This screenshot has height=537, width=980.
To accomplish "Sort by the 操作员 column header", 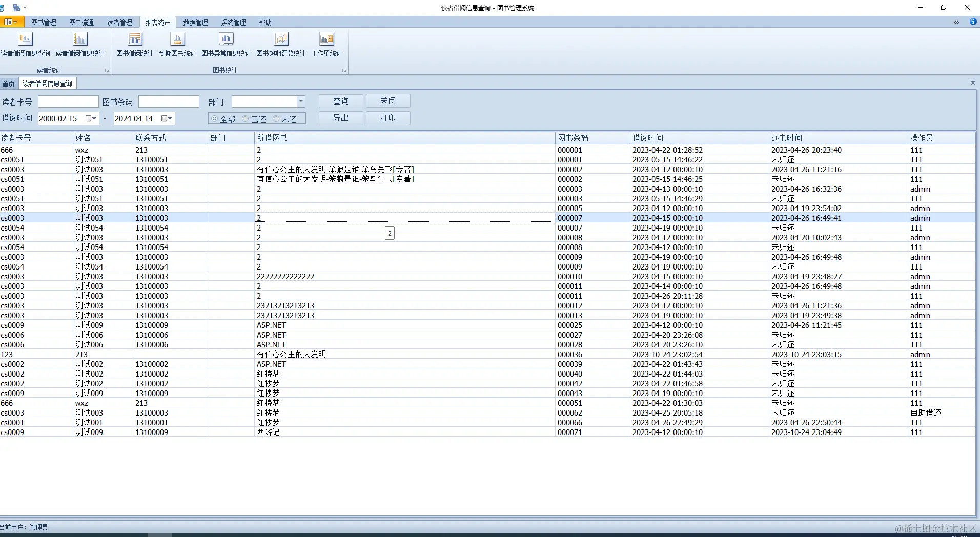I will tap(942, 138).
